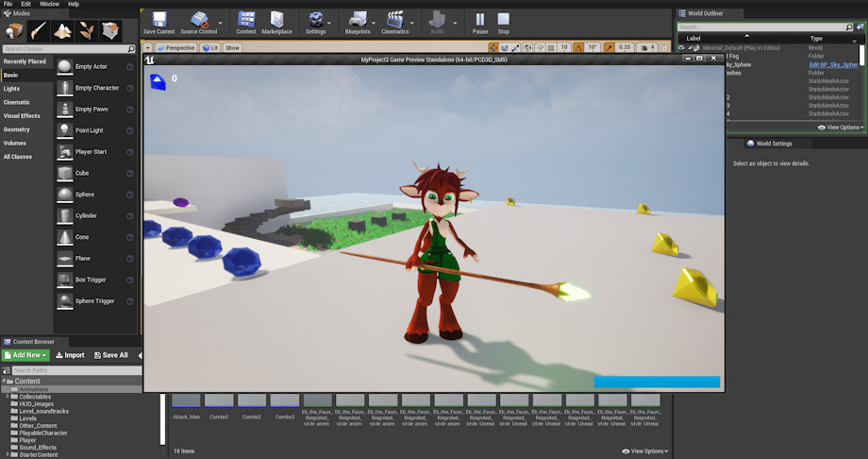Open grid snap value 10 dropdown
Viewport: 868px width, 459px height.
point(564,47)
